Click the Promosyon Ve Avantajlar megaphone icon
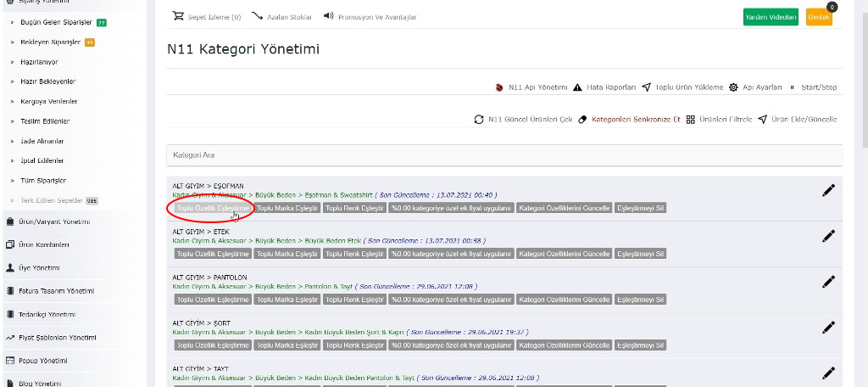This screenshot has height=387, width=868. pyautogui.click(x=329, y=15)
